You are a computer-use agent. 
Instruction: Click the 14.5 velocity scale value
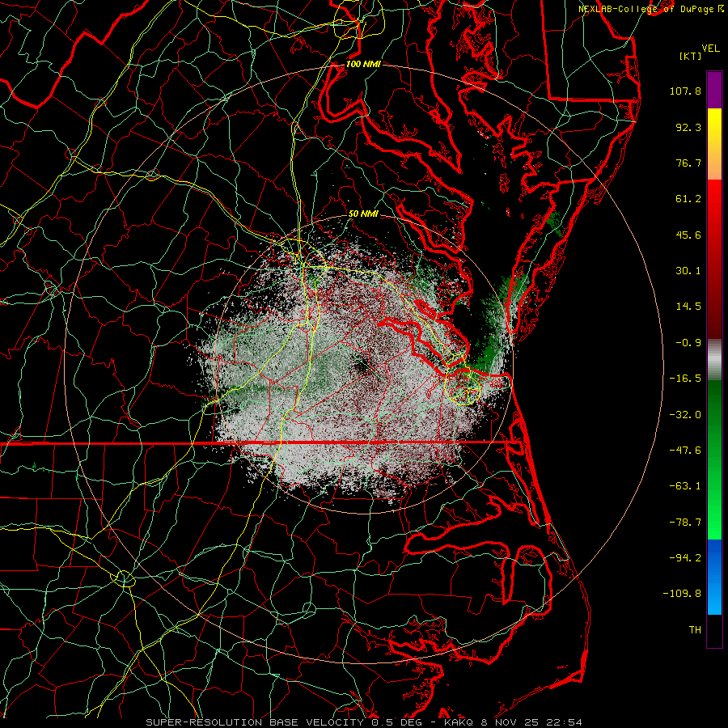point(688,307)
